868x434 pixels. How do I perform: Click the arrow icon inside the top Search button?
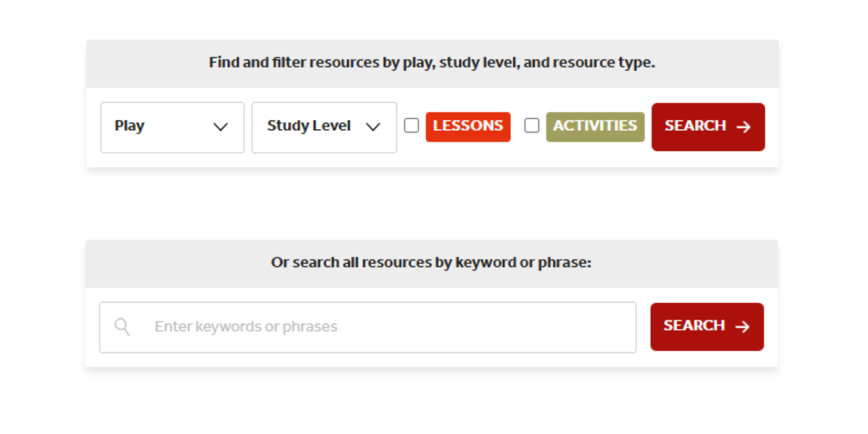[743, 127]
